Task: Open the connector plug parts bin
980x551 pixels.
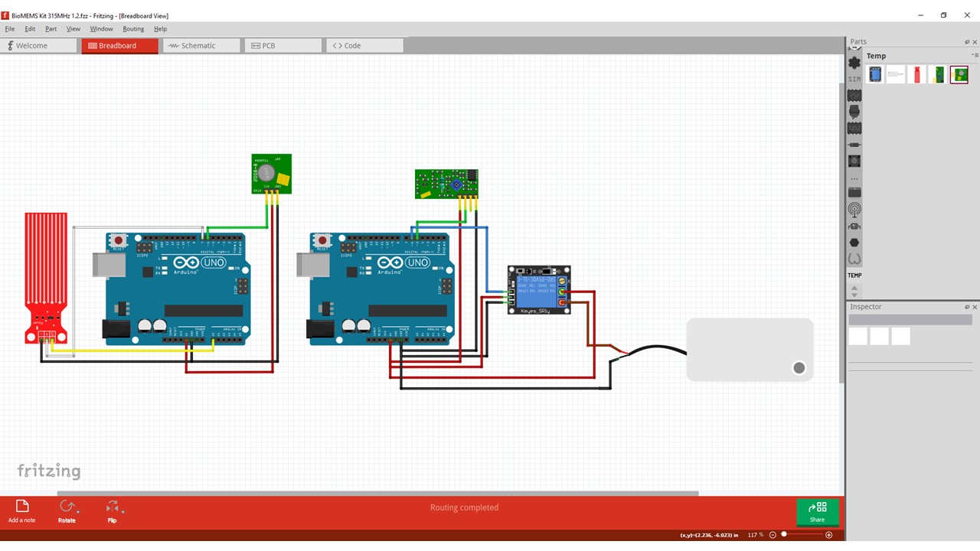Action: [x=854, y=112]
